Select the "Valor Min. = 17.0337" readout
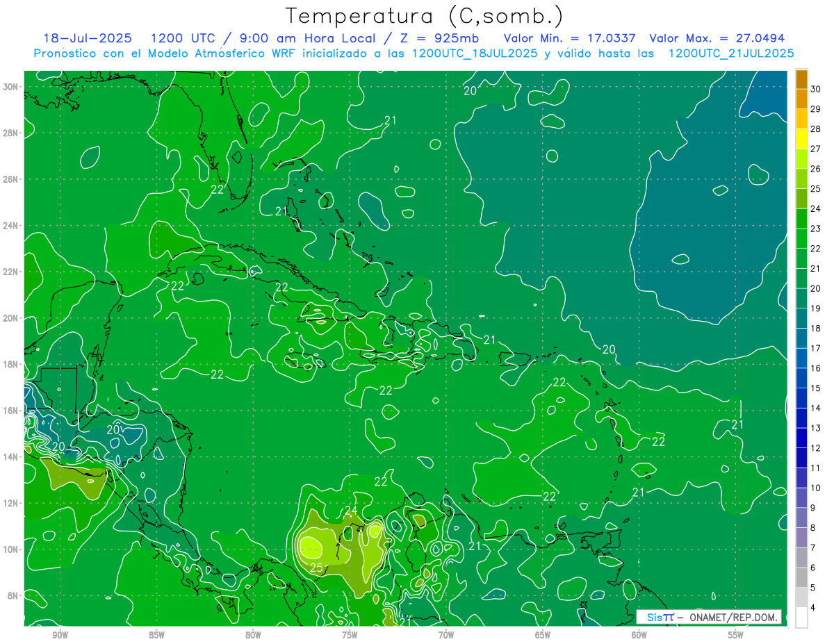The height and width of the screenshot is (644, 834). pos(569,38)
